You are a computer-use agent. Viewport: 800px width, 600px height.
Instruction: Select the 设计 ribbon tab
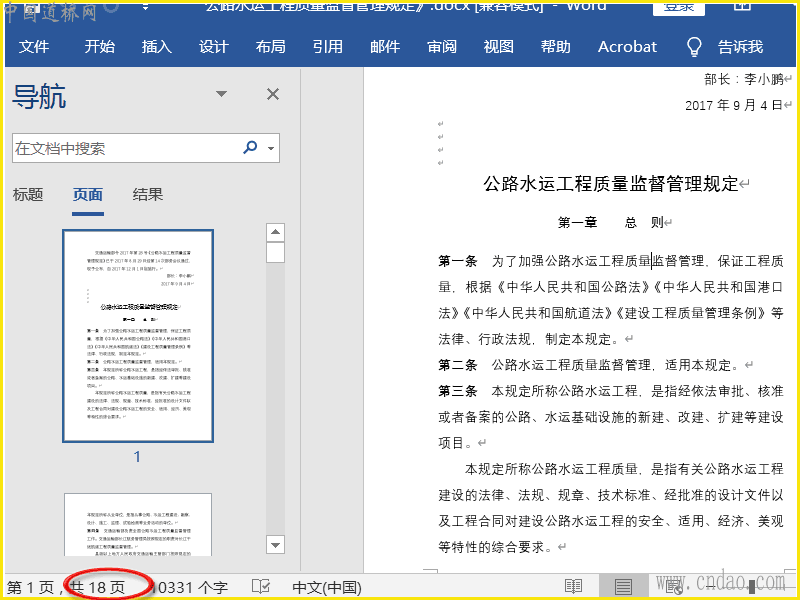pos(214,47)
